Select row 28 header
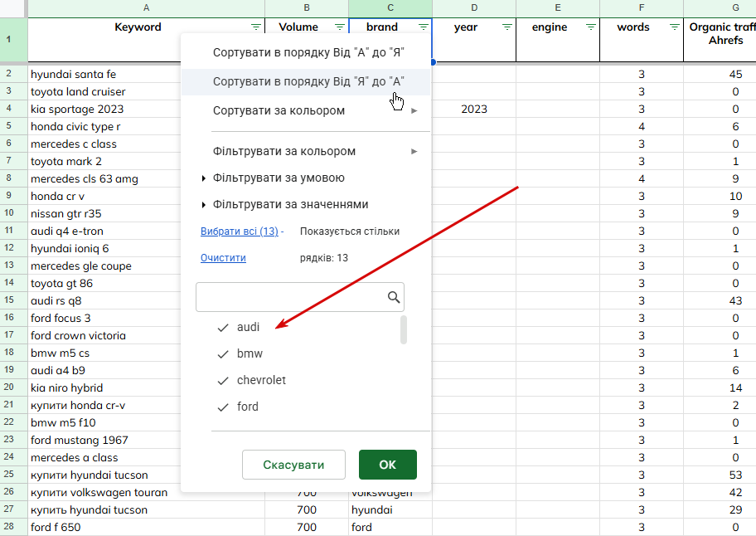Image resolution: width=756 pixels, height=536 pixels. coord(8,527)
